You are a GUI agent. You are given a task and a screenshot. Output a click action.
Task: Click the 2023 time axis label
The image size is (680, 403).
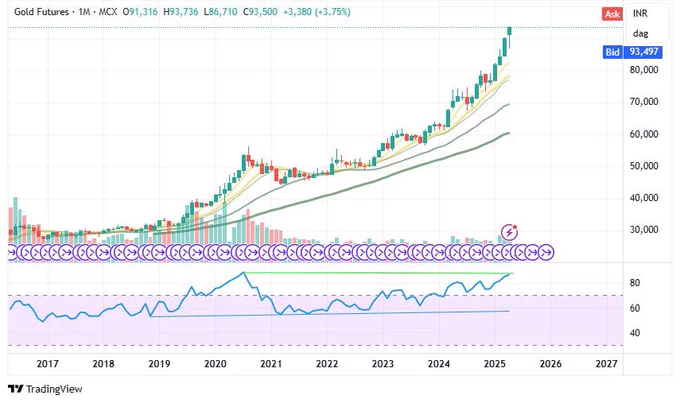[x=382, y=364]
